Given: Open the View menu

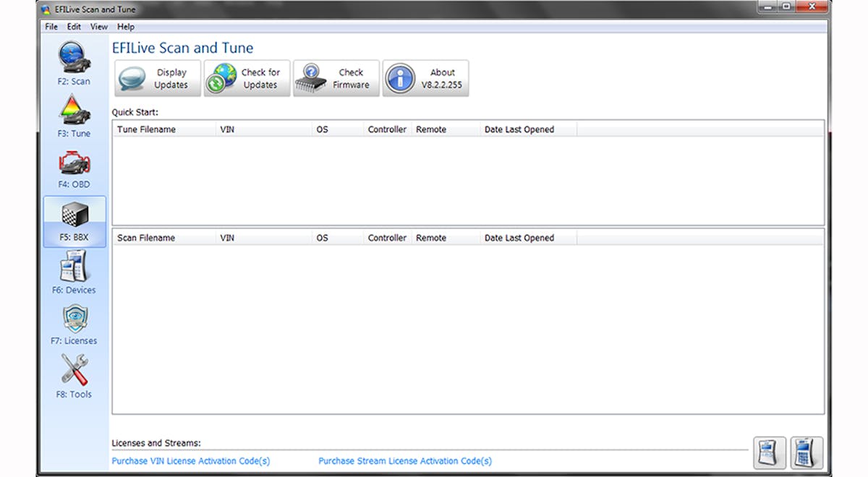Looking at the screenshot, I should pyautogui.click(x=98, y=27).
